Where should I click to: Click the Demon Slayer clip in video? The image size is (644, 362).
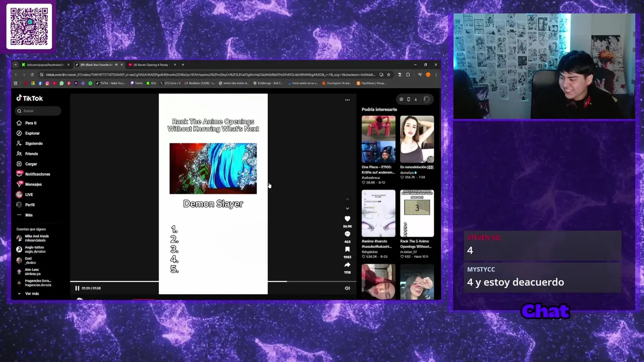213,168
